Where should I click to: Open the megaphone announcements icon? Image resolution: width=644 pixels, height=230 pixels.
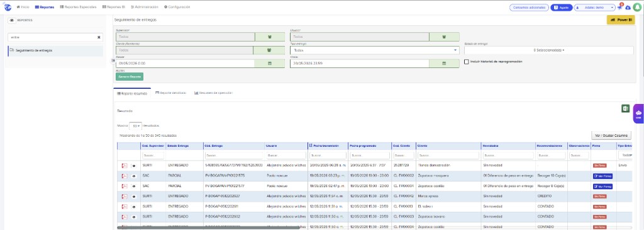(x=619, y=8)
